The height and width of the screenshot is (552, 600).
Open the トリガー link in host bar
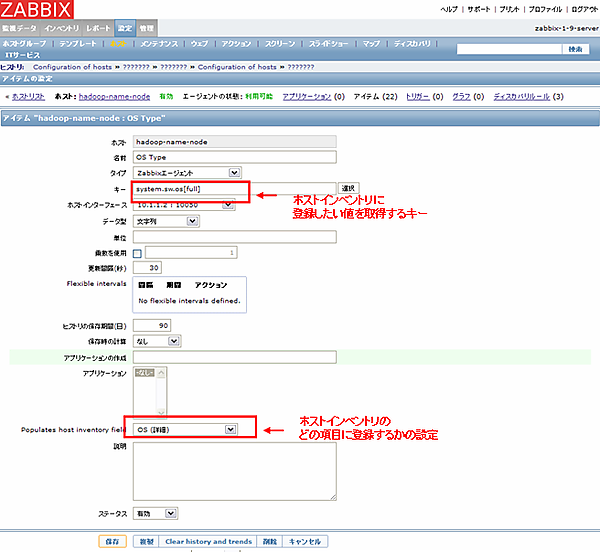click(x=418, y=96)
